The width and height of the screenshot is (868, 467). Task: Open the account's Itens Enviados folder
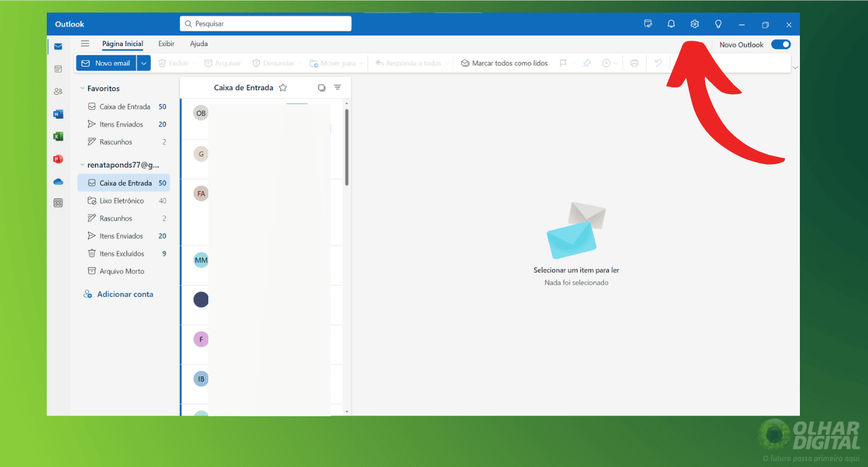(124, 236)
